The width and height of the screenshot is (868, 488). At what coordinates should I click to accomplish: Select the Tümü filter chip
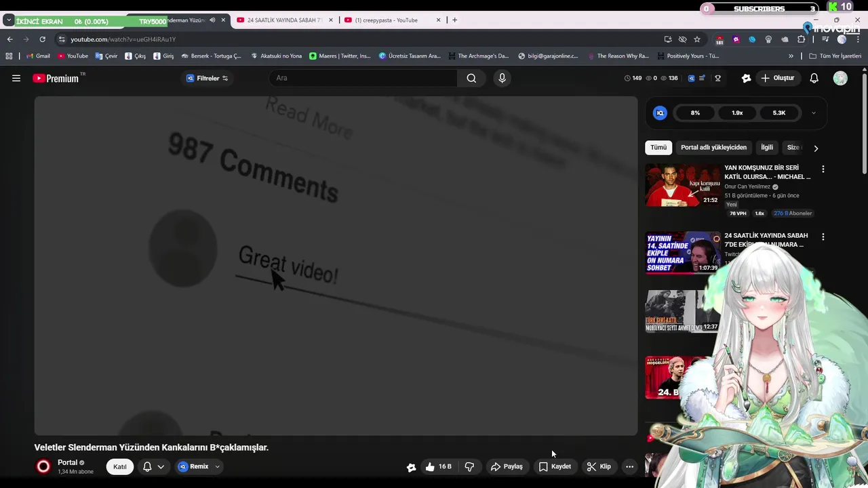(x=658, y=147)
